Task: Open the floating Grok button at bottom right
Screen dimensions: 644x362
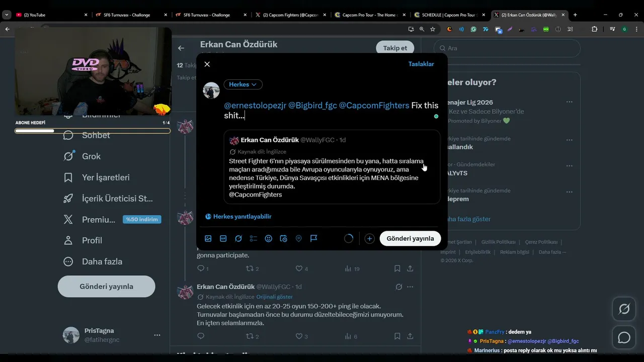Action: point(624,309)
